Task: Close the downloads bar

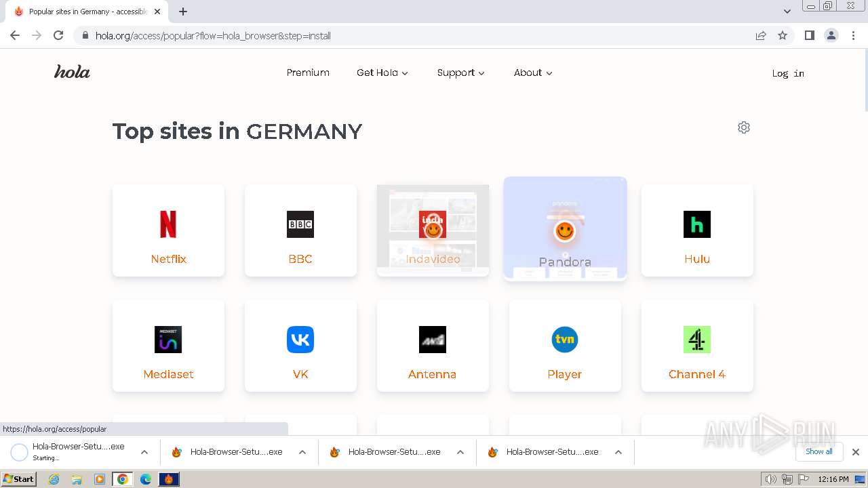Action: click(x=856, y=452)
